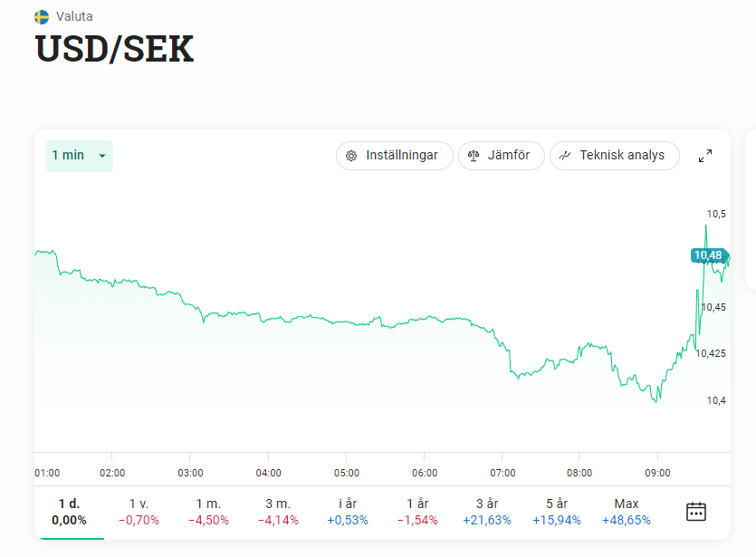The height and width of the screenshot is (557, 756).
Task: Open the fullscreen expand chart icon
Action: click(705, 156)
